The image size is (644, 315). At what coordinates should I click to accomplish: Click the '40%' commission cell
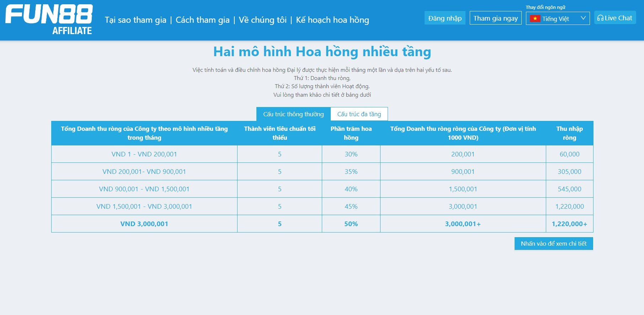(x=351, y=189)
